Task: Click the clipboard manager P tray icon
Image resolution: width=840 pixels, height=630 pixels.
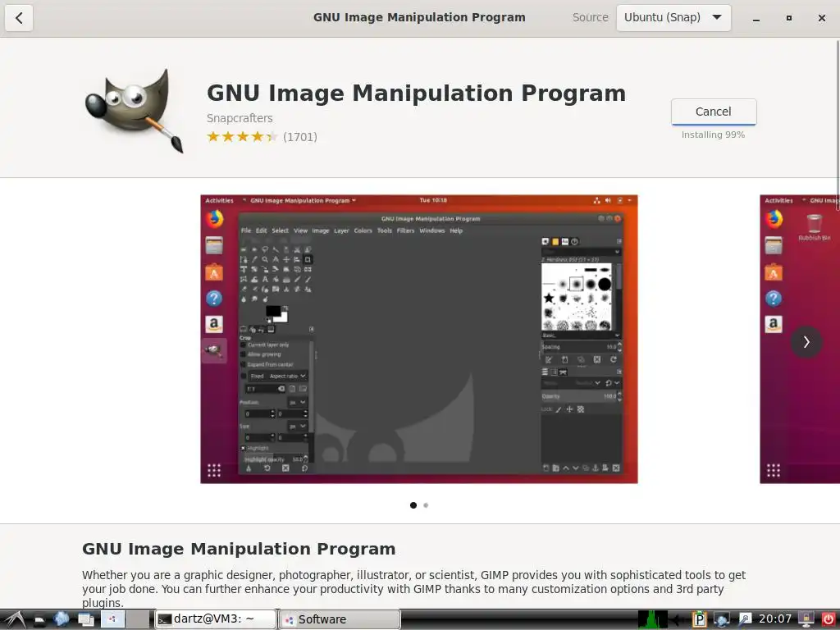Action: 699,620
